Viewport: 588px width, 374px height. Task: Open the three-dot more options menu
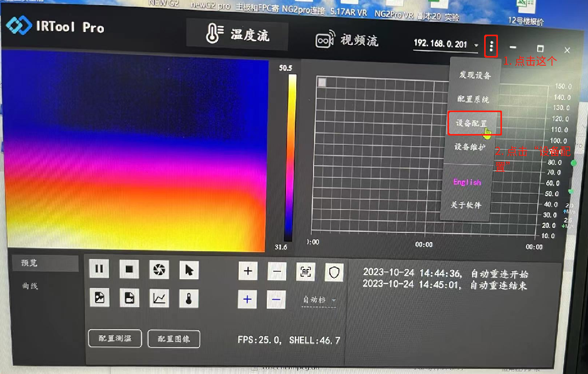tap(491, 46)
